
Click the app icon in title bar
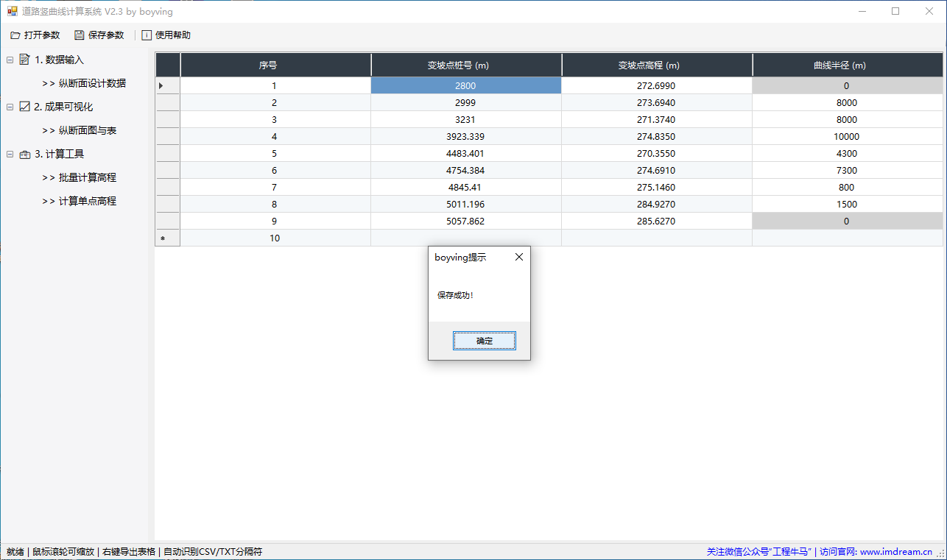click(x=12, y=12)
